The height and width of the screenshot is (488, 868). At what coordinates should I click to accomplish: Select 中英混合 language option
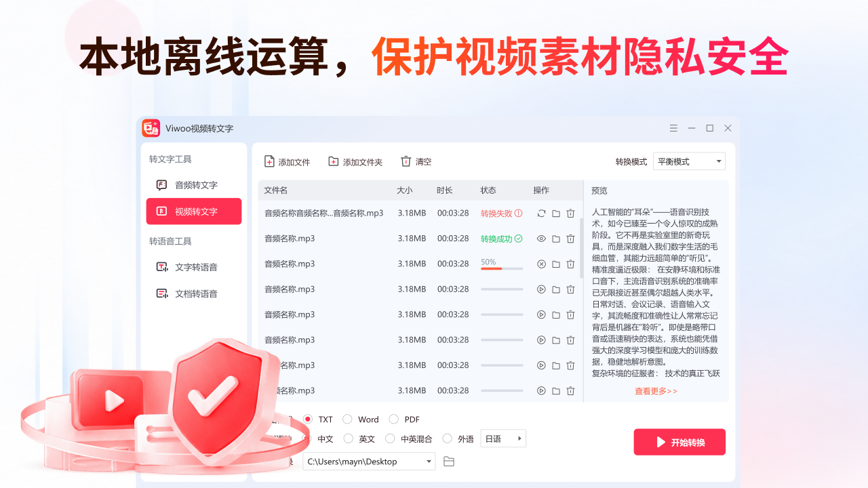coord(390,439)
